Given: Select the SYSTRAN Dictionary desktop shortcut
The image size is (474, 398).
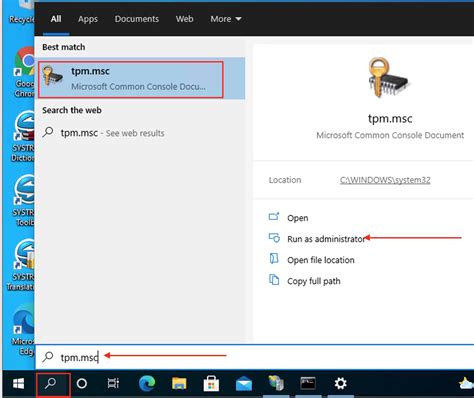Looking at the screenshot, I should pos(23,136).
